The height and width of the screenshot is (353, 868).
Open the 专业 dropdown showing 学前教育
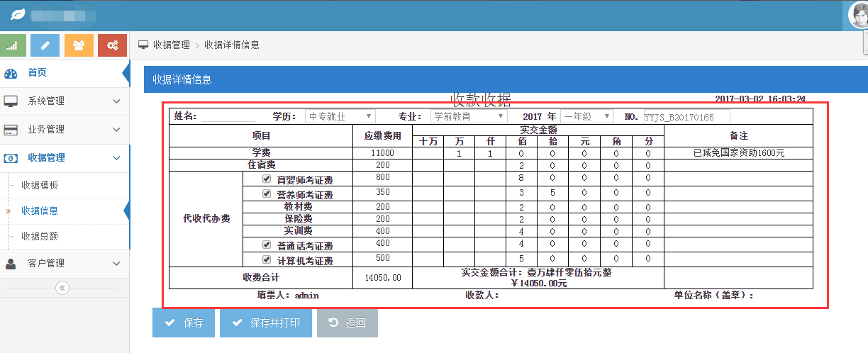coord(469,116)
